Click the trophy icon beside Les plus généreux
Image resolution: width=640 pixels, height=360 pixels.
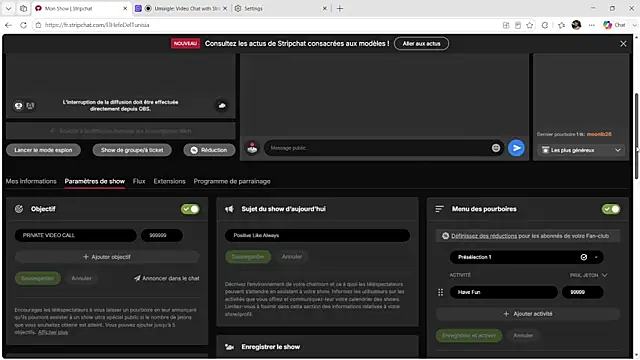(x=545, y=150)
